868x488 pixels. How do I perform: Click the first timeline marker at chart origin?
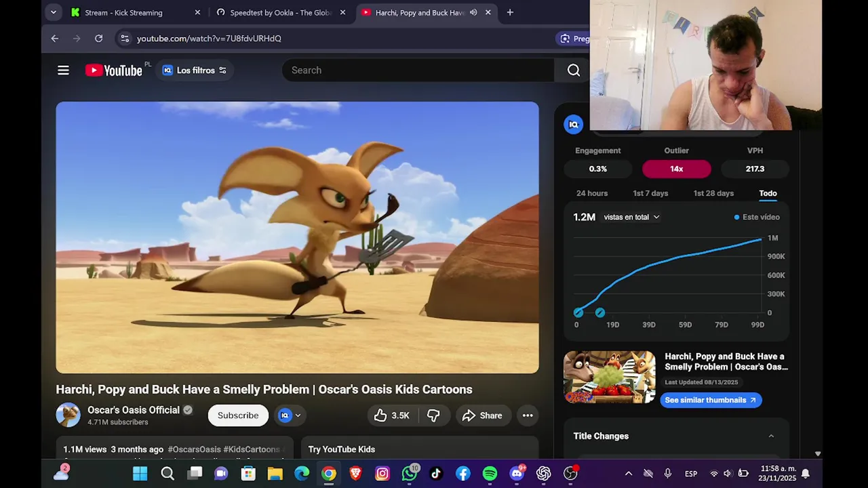578,312
